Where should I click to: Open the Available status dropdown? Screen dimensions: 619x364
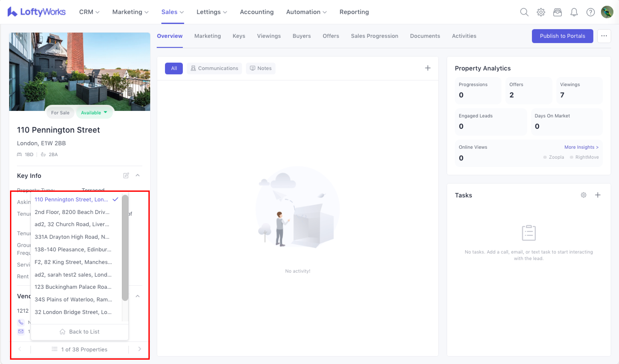coord(94,113)
